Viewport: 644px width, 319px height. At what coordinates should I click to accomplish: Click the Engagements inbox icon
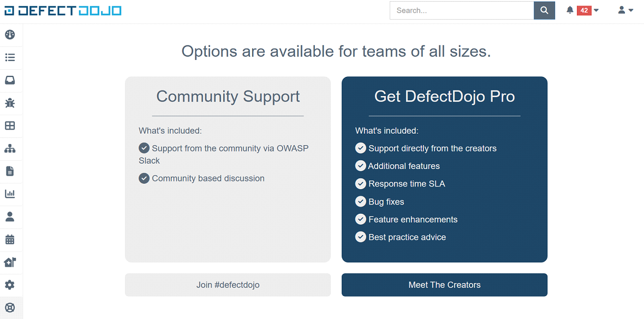click(11, 80)
